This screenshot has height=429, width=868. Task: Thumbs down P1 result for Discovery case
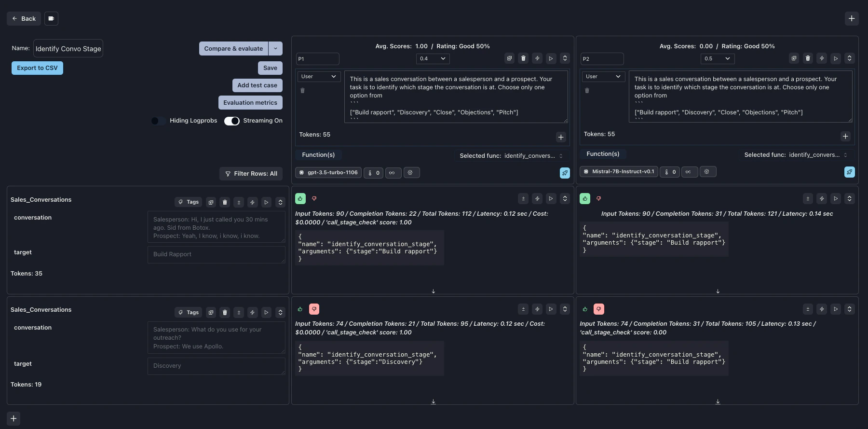click(314, 309)
